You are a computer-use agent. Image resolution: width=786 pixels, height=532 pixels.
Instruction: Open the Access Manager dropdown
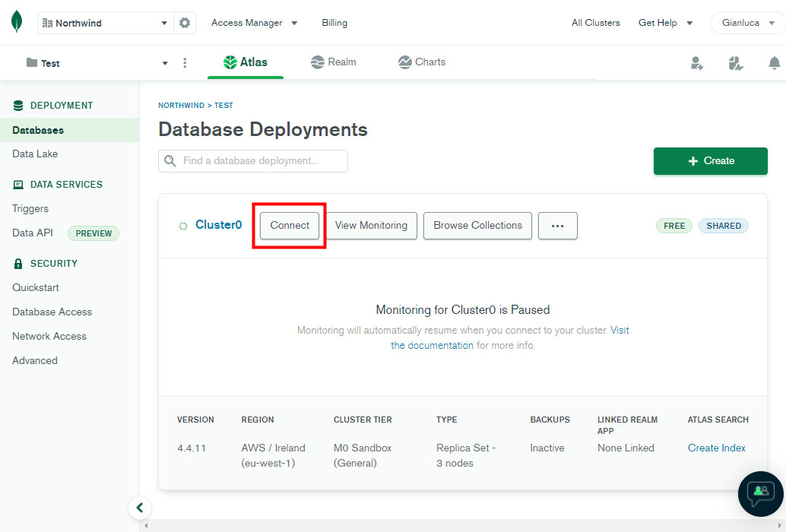[x=254, y=23]
